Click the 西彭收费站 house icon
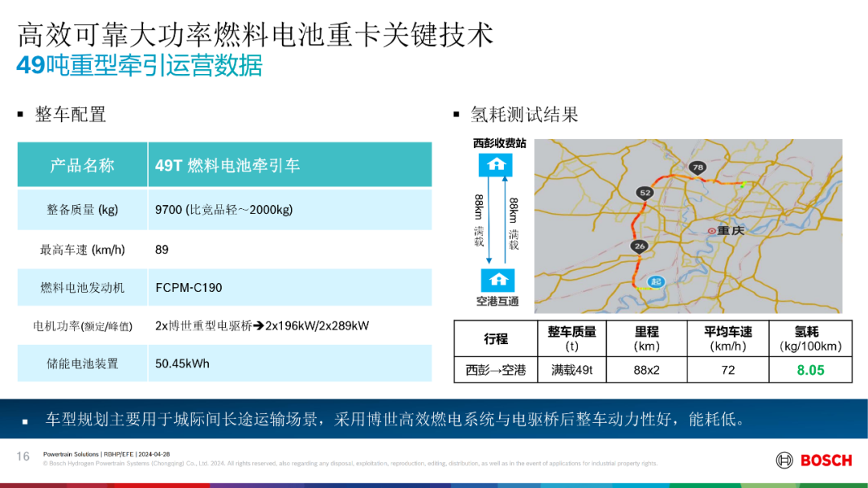Viewport: 868px width, 488px height. point(495,165)
